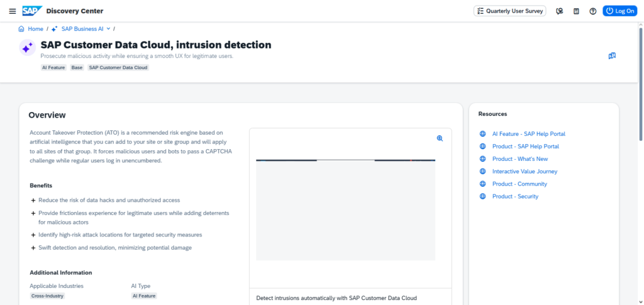Click the Discovery Center title
Image resolution: width=644 pixels, height=305 pixels.
[75, 11]
